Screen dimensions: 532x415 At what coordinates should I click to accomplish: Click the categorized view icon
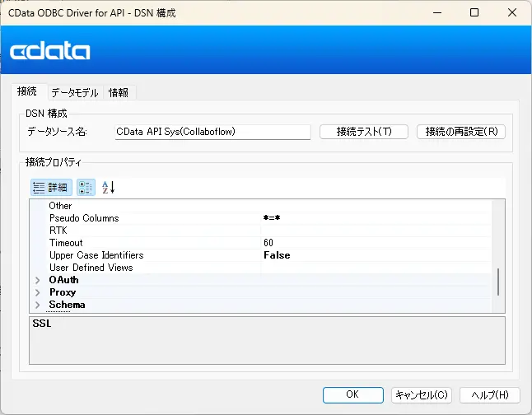86,187
